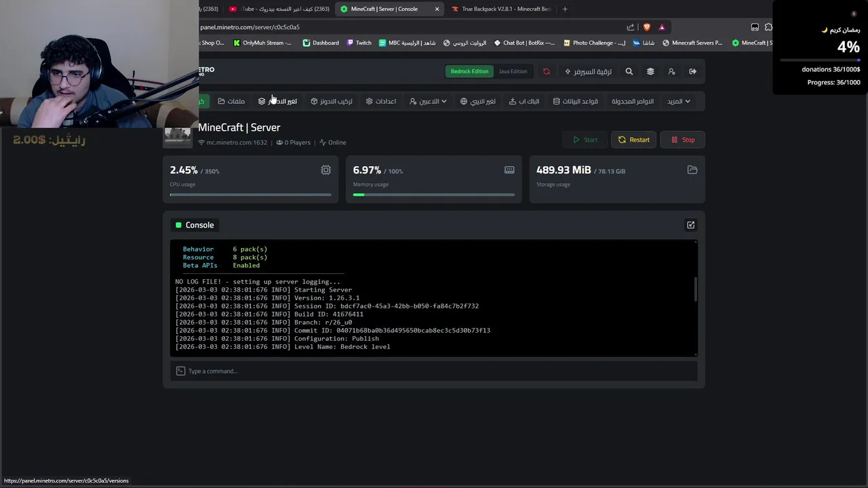Click the extensions puzzle icon in toolbar
This screenshot has width=868, height=488.
(x=768, y=27)
